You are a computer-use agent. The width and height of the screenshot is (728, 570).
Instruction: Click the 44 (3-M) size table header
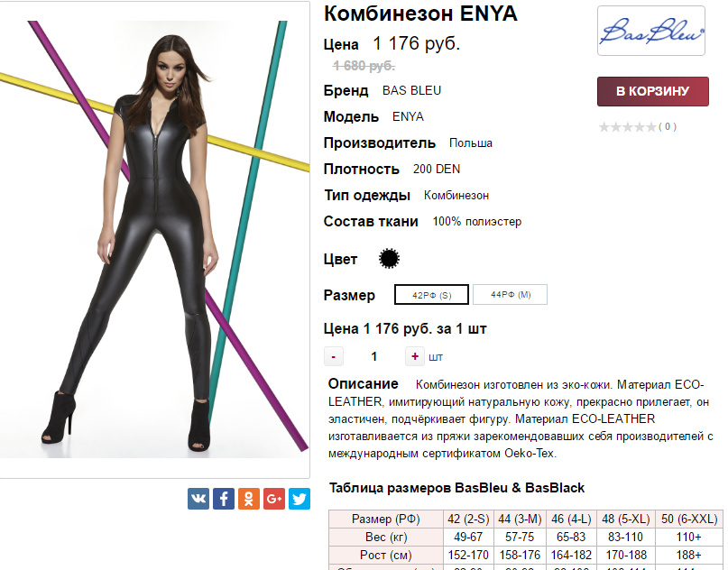point(520,519)
